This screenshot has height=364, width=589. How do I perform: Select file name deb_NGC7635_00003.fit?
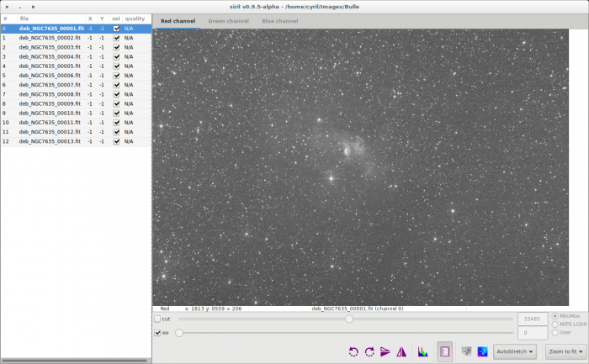point(50,47)
